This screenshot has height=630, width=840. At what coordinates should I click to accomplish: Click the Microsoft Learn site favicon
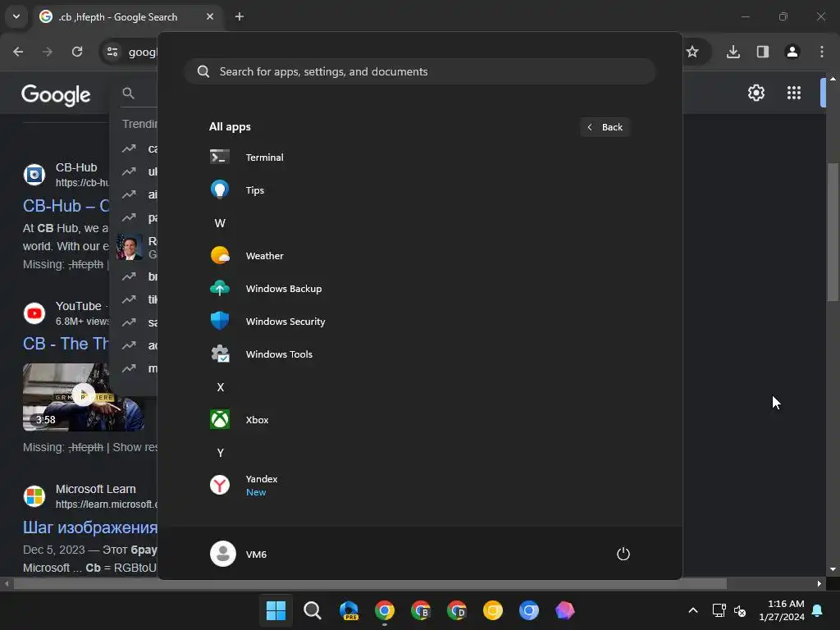pyautogui.click(x=34, y=496)
